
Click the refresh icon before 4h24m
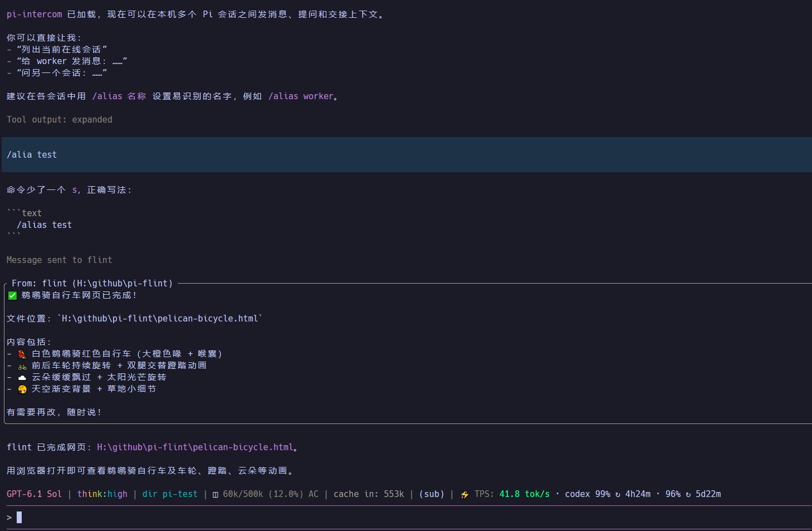click(618, 494)
